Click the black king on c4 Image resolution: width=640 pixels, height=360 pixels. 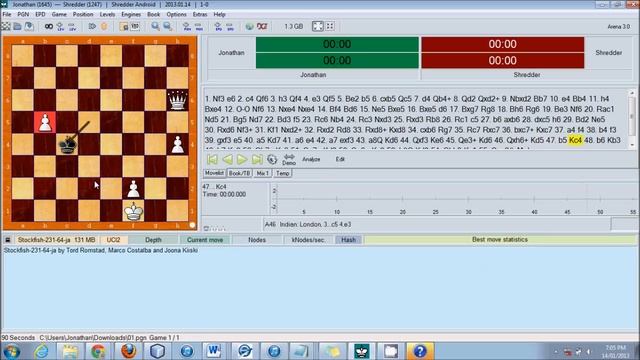(x=67, y=144)
